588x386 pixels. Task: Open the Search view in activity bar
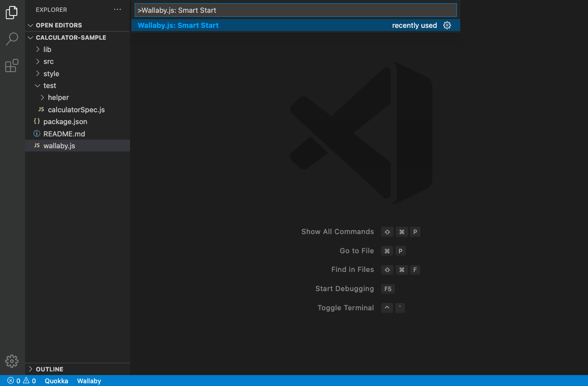point(12,39)
